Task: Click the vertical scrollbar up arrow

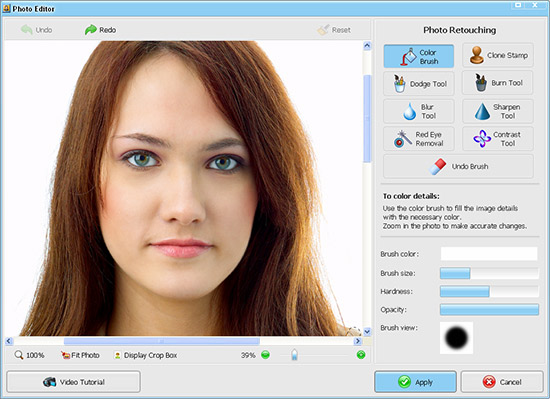Action: coord(367,46)
